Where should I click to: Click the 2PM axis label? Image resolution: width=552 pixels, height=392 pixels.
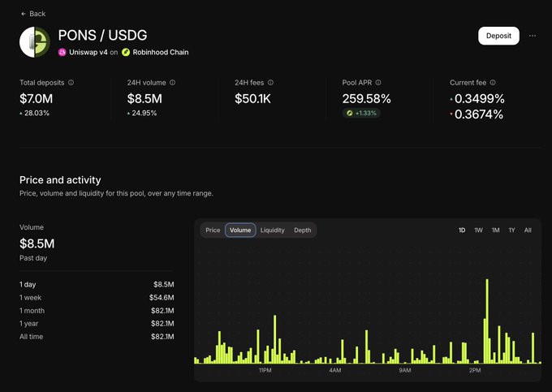coord(475,370)
